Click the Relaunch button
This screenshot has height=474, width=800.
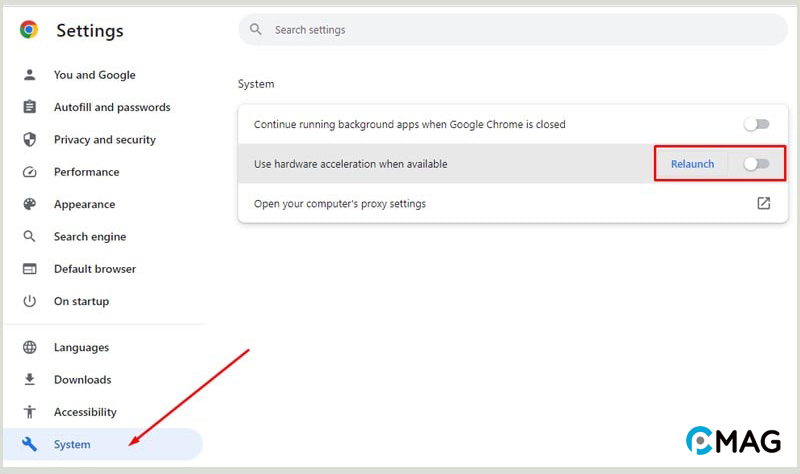pos(692,164)
